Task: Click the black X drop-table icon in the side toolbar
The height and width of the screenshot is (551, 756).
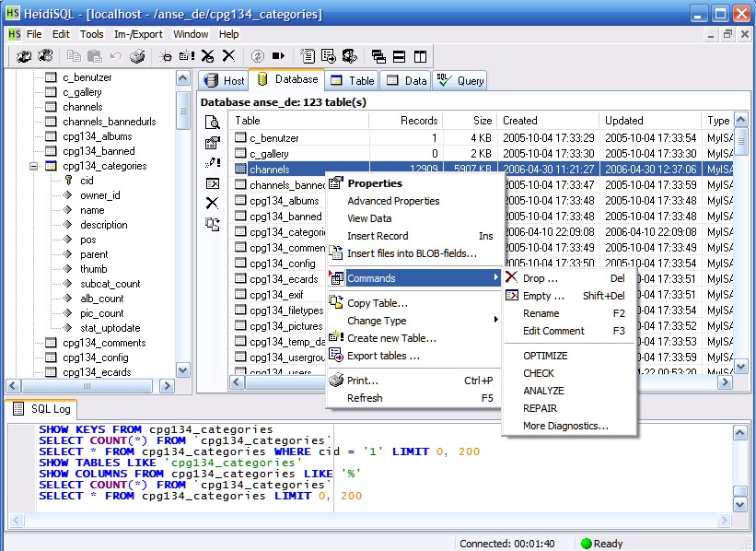Action: point(212,203)
